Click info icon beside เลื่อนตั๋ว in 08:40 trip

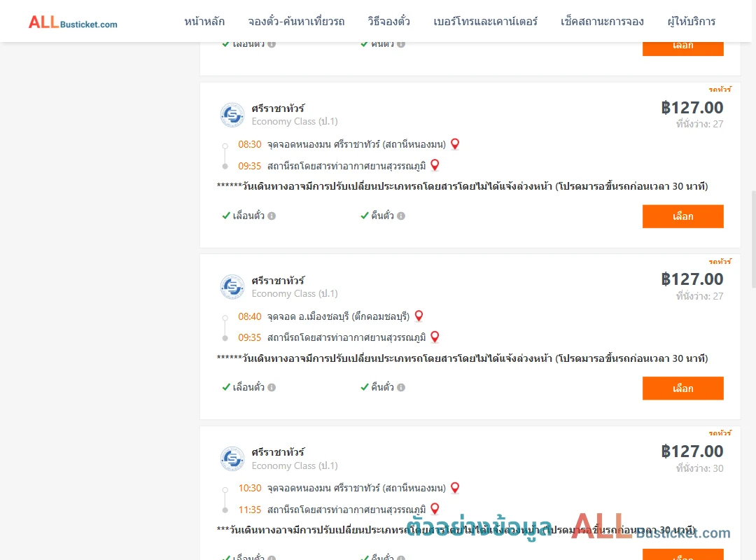272,387
